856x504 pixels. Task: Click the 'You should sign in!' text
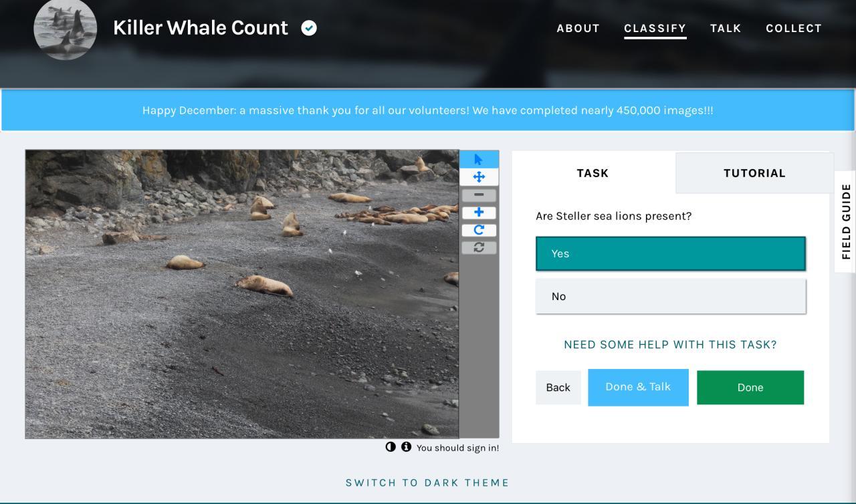click(x=458, y=448)
